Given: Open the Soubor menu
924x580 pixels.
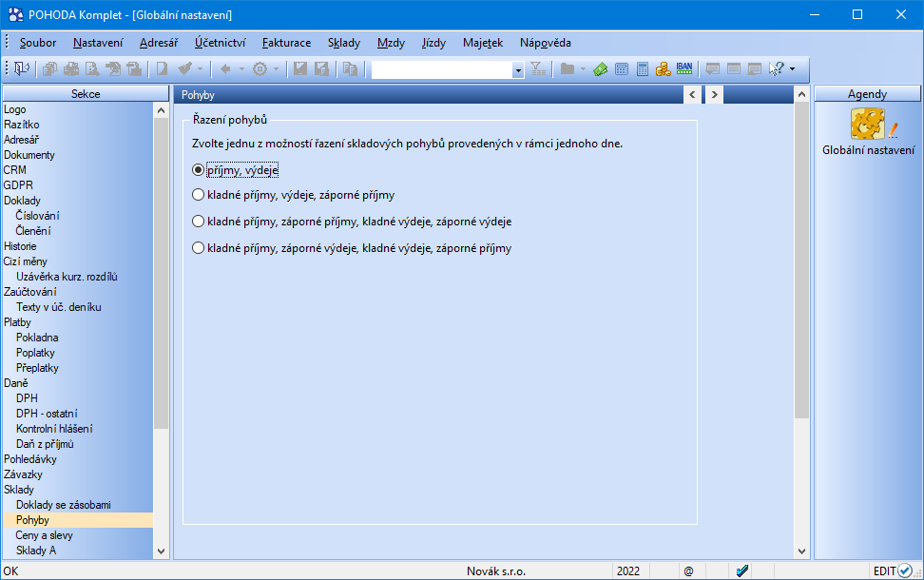Looking at the screenshot, I should [x=38, y=43].
